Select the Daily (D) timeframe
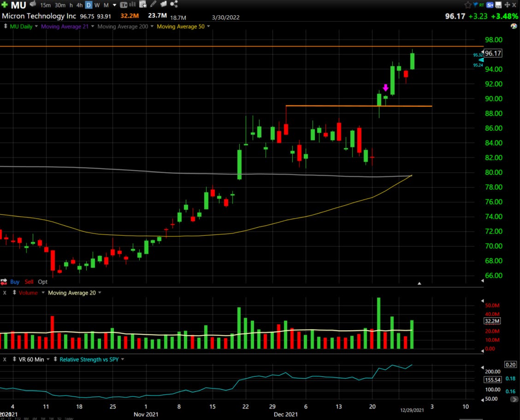The width and height of the screenshot is (520, 420). [x=89, y=5]
